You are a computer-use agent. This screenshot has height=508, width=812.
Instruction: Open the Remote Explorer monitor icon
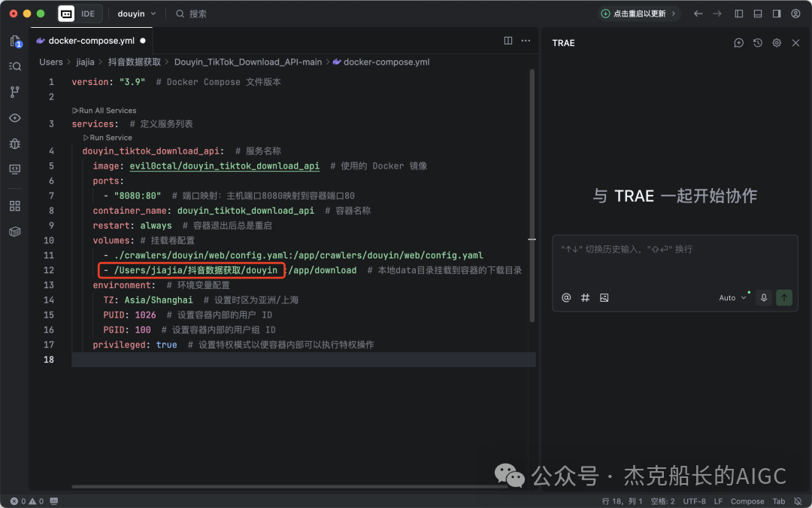pos(15,169)
